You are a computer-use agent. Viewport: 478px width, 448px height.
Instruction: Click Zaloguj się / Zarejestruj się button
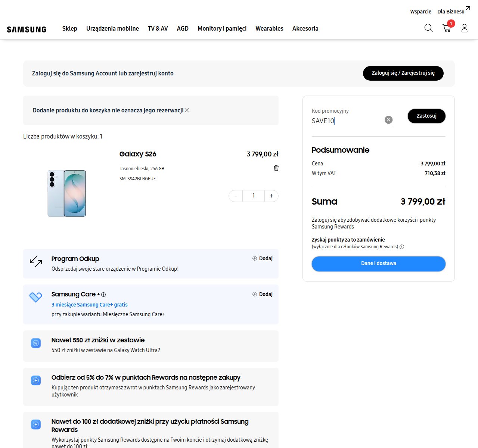coord(403,73)
